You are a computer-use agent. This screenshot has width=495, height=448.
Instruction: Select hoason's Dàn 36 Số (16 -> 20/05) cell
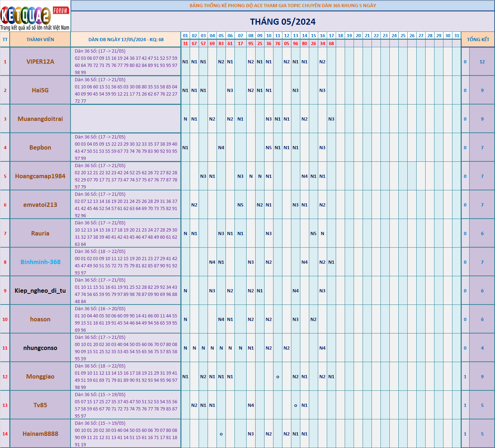coord(126,319)
